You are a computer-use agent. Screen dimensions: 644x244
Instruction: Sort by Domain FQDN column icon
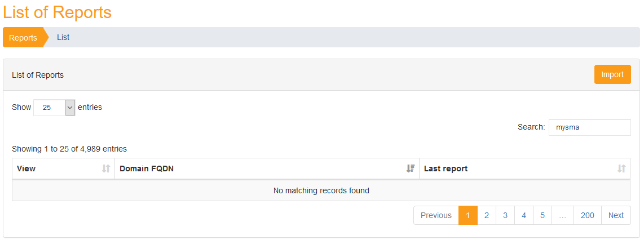coord(411,168)
